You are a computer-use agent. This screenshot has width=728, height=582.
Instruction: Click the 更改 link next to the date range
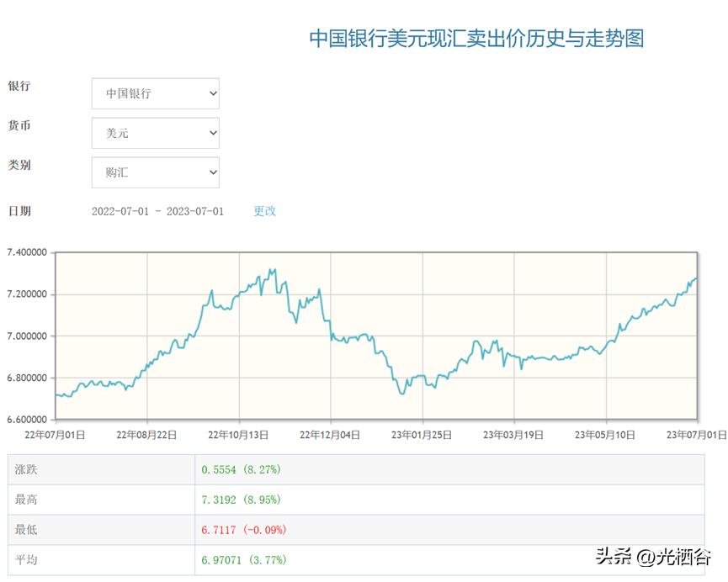pyautogui.click(x=264, y=211)
